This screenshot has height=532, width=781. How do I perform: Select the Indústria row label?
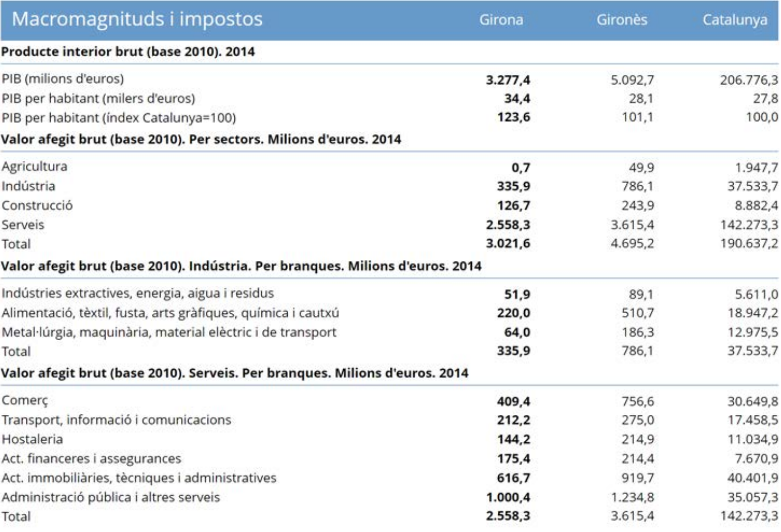(x=29, y=186)
